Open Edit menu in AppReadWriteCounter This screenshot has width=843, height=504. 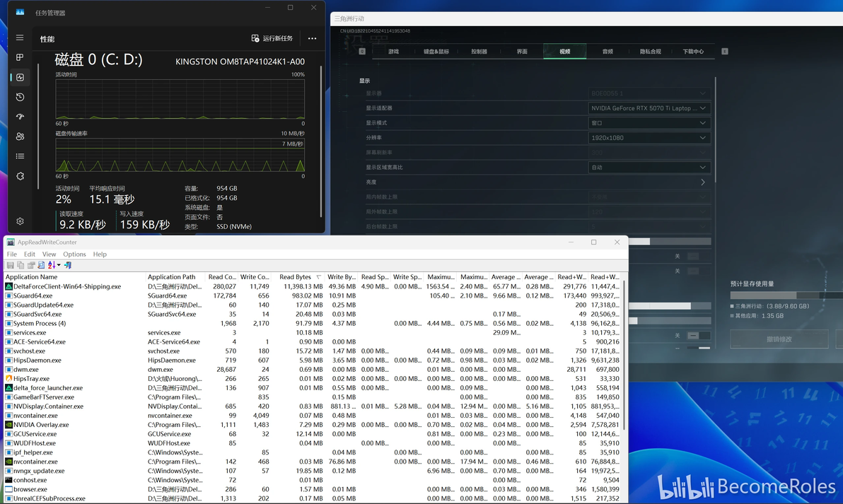pyautogui.click(x=30, y=254)
